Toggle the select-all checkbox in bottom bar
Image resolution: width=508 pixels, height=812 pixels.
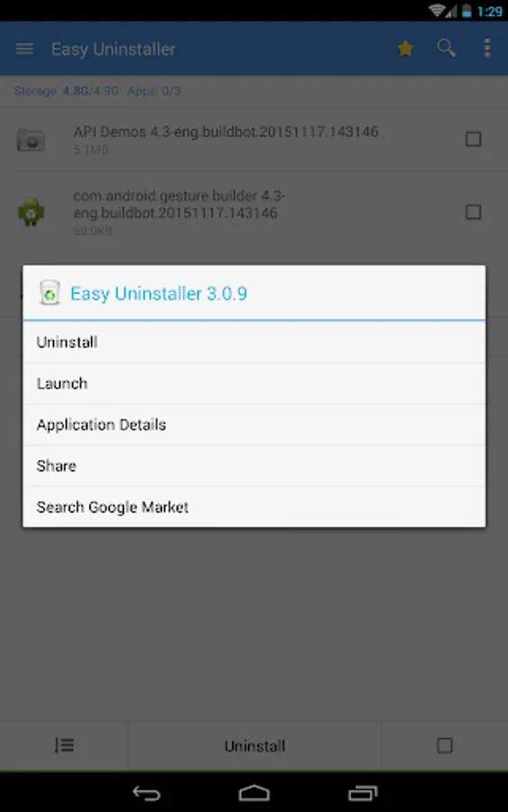[444, 746]
